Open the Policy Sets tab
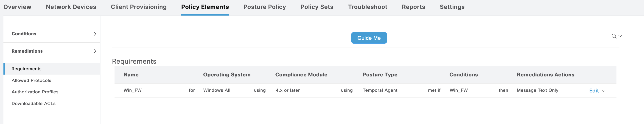 (x=317, y=7)
